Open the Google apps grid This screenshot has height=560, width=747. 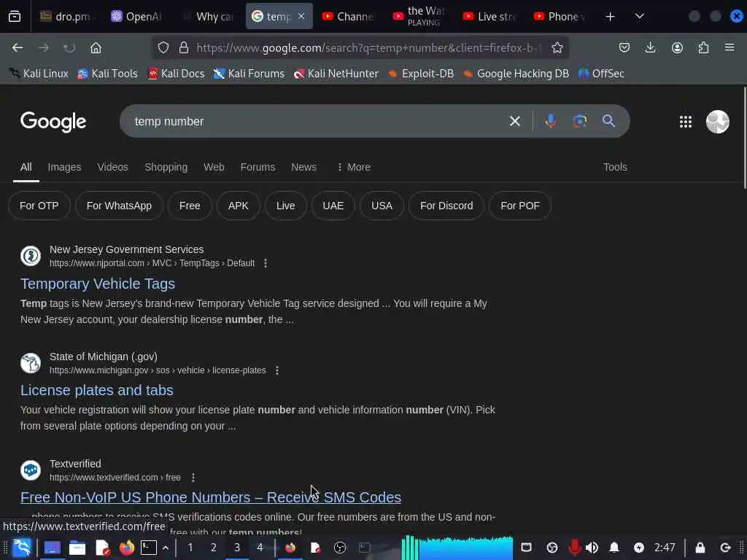tap(686, 122)
